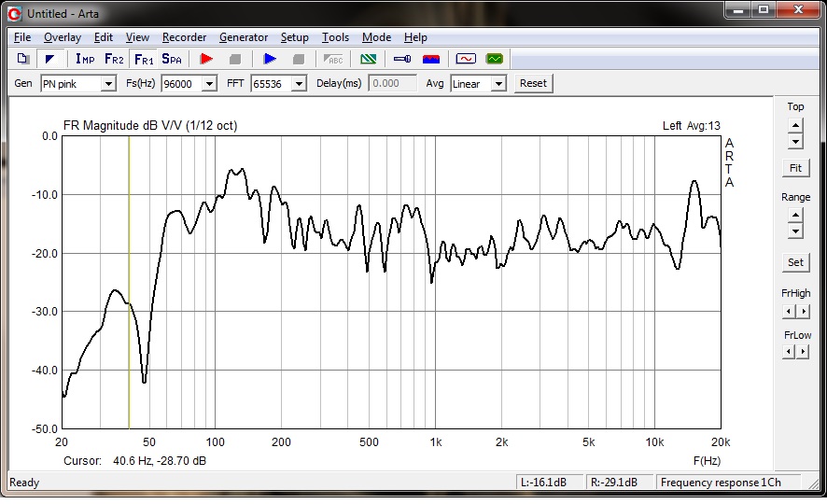
Task: Click FrLow right arrow
Action: coord(803,352)
